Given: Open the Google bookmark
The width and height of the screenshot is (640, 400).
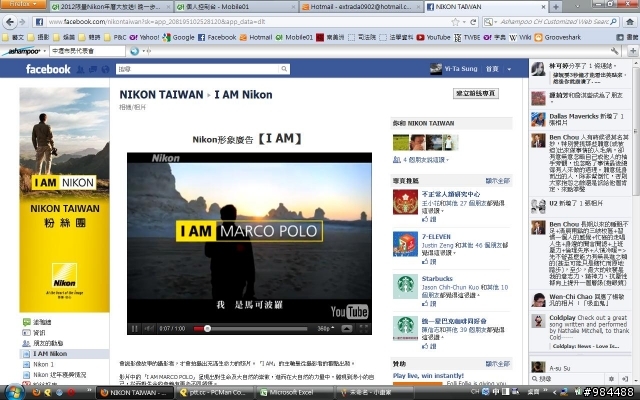Looking at the screenshot, I should pos(178,37).
